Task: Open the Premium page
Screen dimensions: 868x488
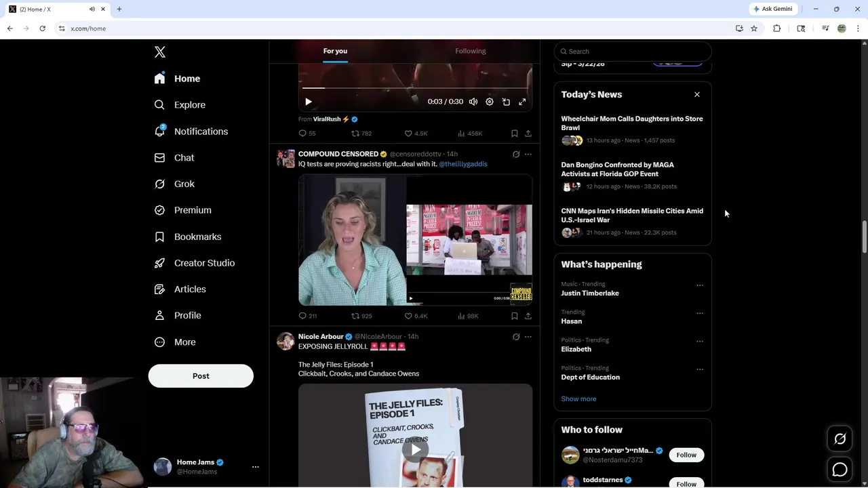Action: click(x=182, y=210)
